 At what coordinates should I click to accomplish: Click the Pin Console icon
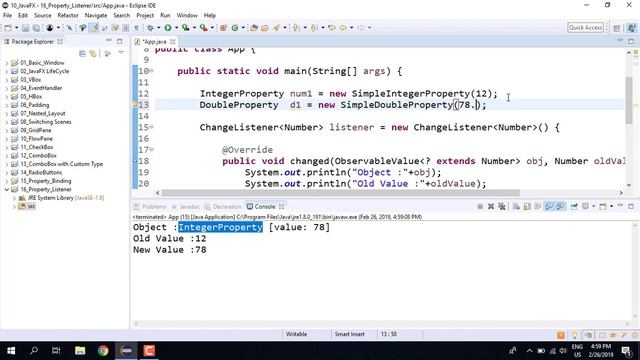tap(574, 207)
